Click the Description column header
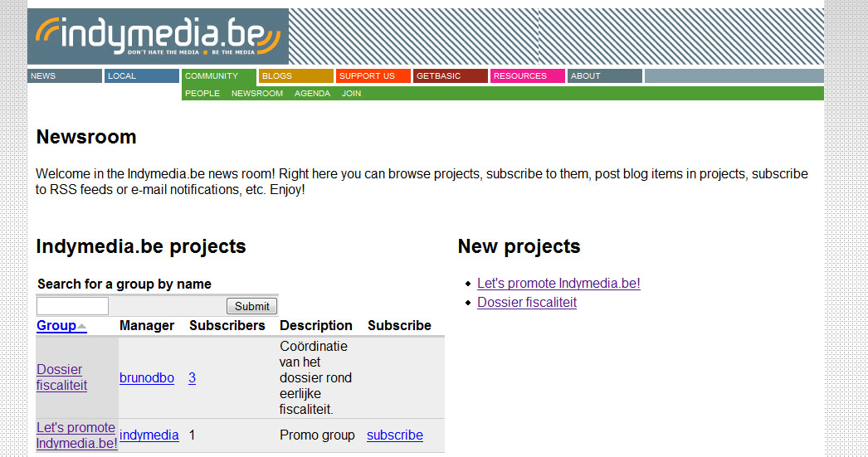This screenshot has width=868, height=457. click(x=316, y=325)
